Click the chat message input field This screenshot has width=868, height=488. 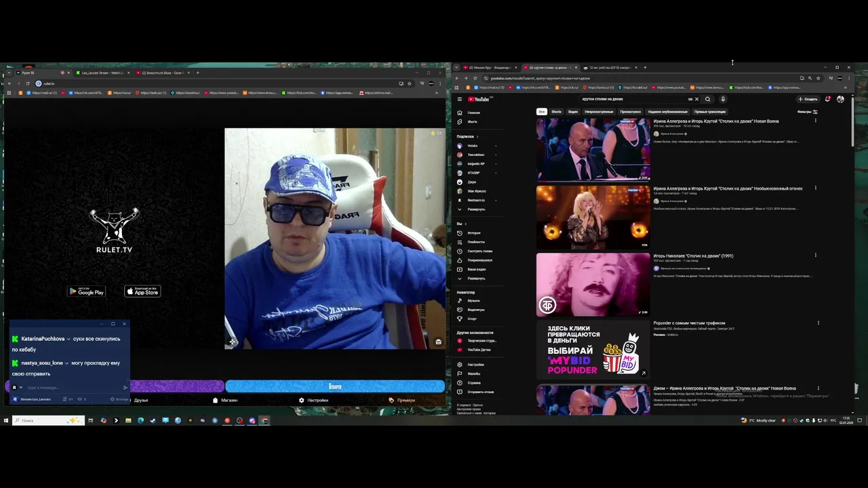pos(73,388)
